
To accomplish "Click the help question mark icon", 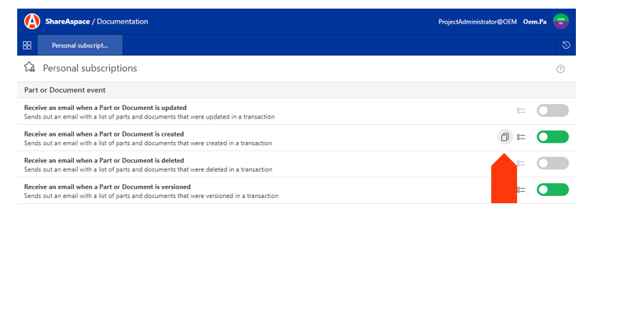I will (560, 69).
